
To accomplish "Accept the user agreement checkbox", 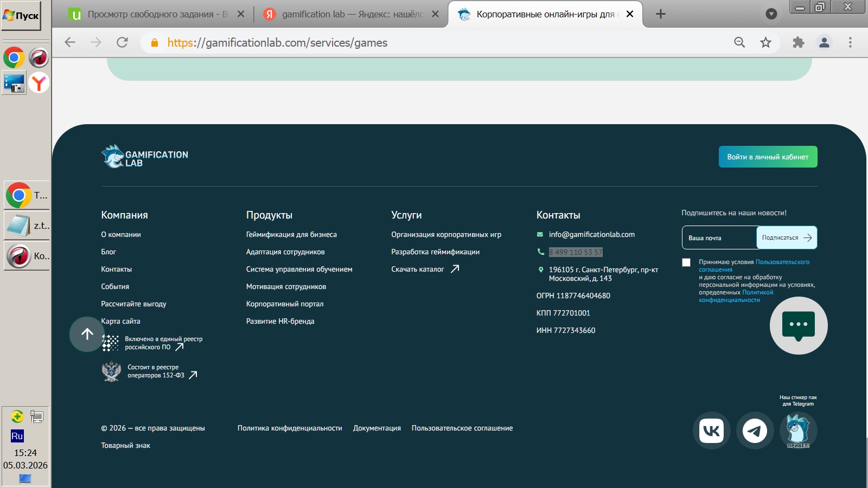I will click(x=686, y=262).
